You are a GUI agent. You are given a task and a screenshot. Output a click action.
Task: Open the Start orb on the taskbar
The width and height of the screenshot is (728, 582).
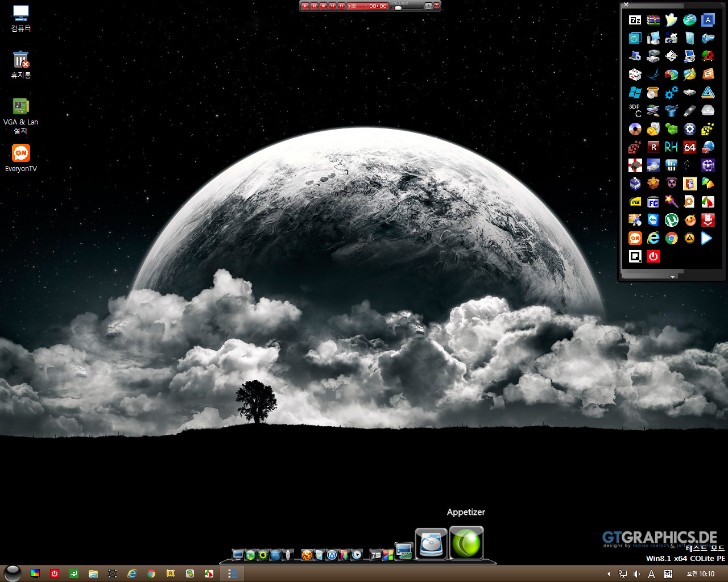(x=13, y=573)
